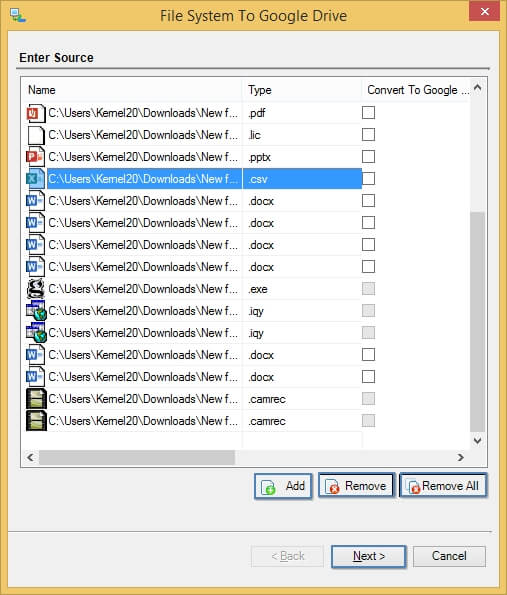Screen dimensions: 507x595
Task: Select the file path of the .exe row
Action: click(x=143, y=289)
